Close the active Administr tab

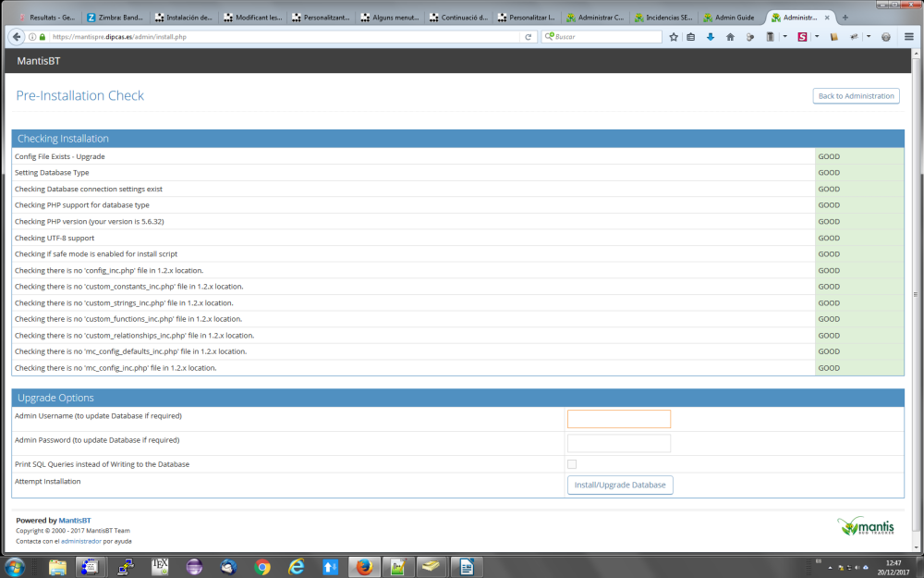pos(827,18)
